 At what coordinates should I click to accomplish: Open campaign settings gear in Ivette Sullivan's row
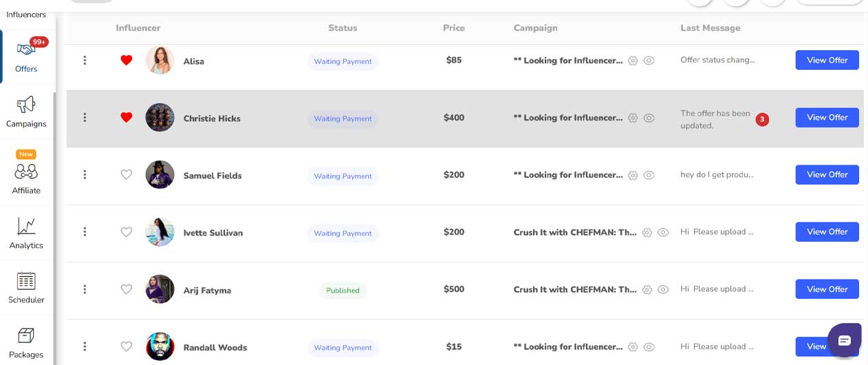tap(647, 233)
